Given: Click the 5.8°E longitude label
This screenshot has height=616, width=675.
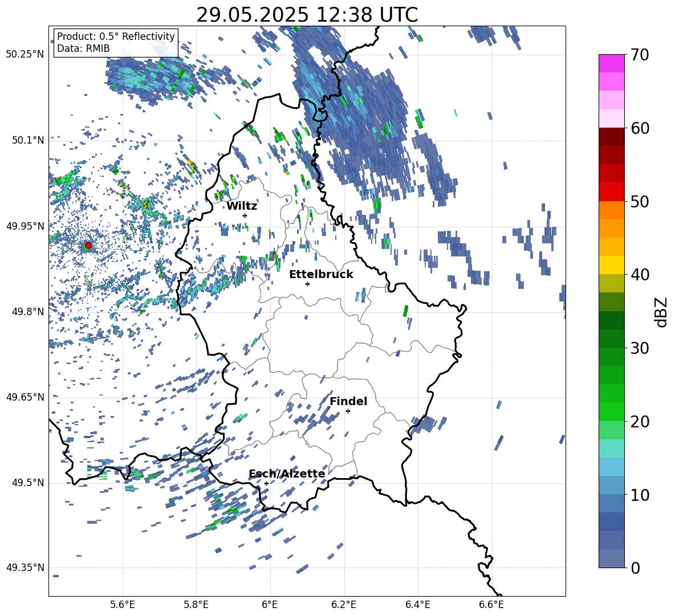Looking at the screenshot, I should 196,605.
